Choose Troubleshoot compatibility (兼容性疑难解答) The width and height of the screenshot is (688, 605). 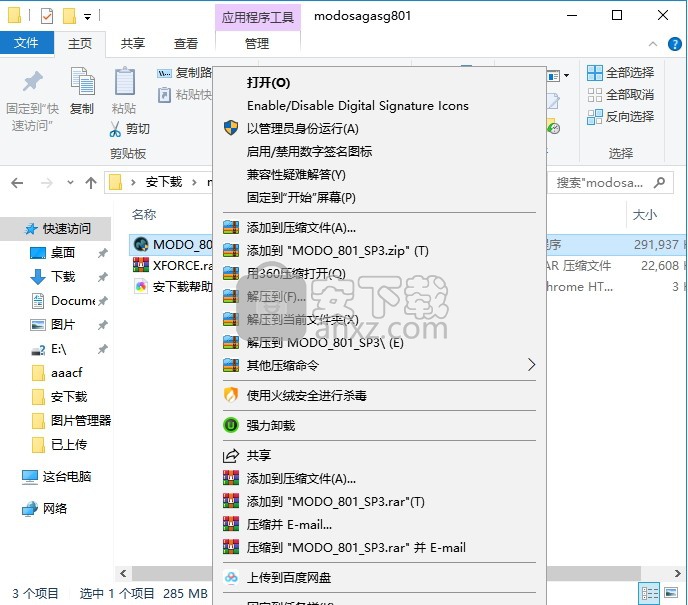tap(380, 175)
